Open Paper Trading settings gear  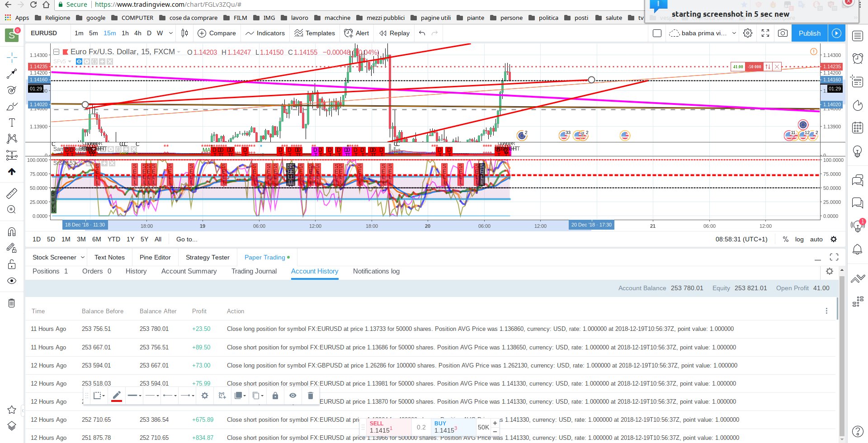click(830, 271)
